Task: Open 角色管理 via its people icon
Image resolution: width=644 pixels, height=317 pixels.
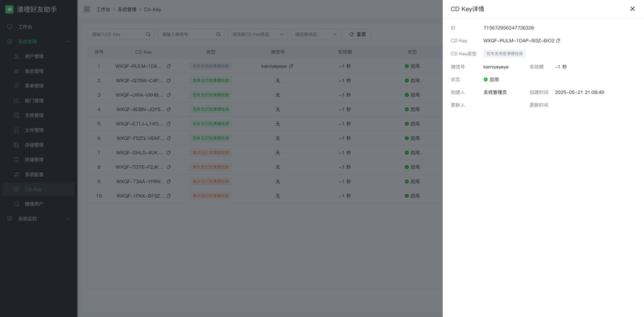Action: 16,71
